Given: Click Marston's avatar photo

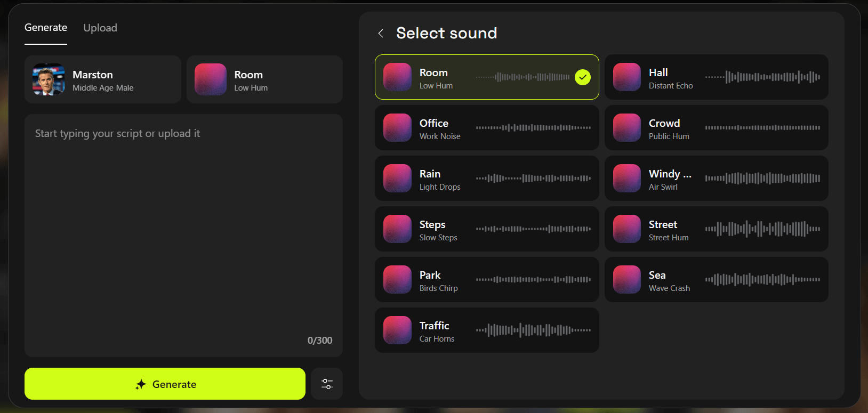Looking at the screenshot, I should click(x=49, y=80).
